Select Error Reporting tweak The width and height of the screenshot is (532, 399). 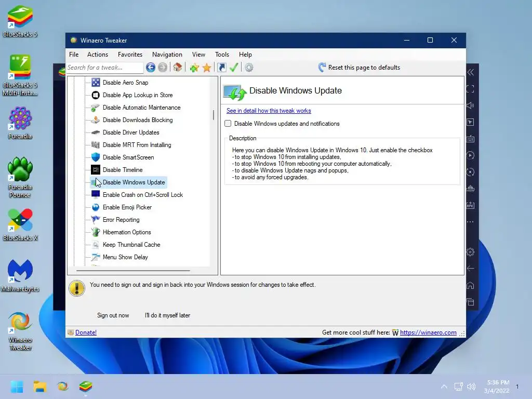tap(121, 220)
